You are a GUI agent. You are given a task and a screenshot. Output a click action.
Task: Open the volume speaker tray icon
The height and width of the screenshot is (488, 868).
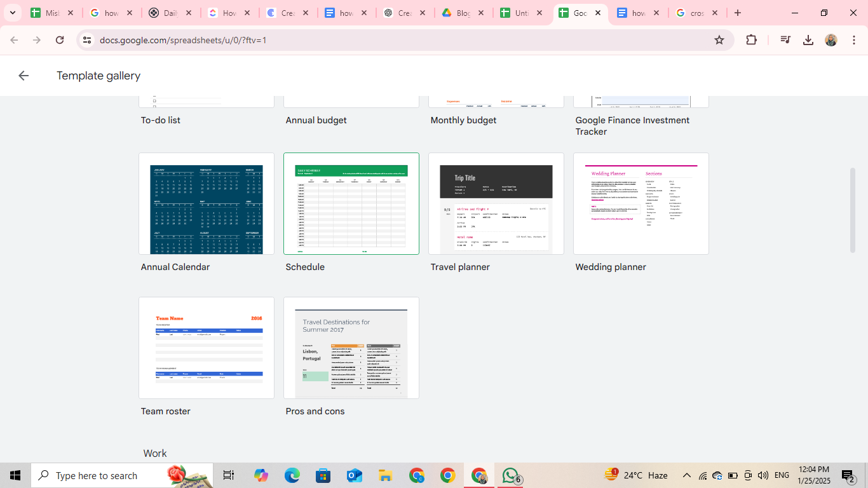coord(763,475)
